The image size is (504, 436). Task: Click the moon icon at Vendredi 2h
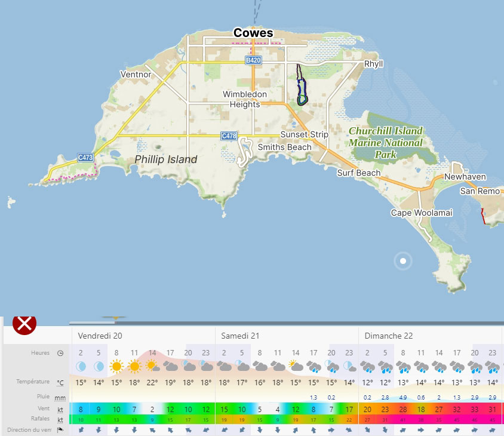pyautogui.click(x=81, y=366)
